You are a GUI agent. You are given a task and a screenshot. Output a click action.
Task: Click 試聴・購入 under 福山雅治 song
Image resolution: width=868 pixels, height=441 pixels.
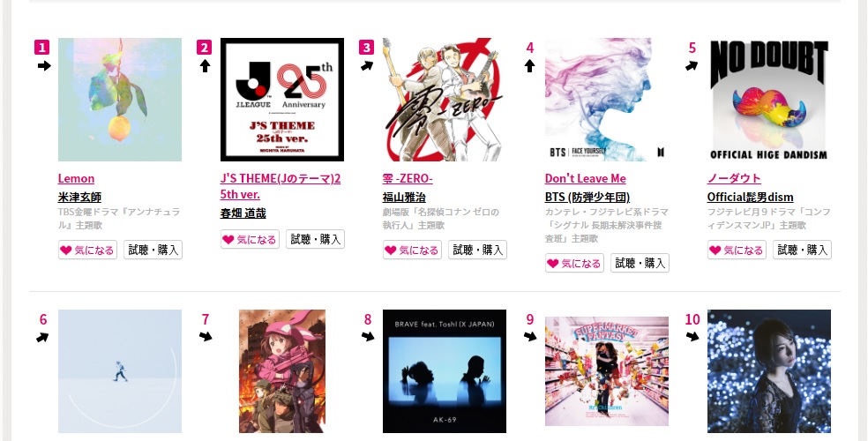click(x=477, y=250)
